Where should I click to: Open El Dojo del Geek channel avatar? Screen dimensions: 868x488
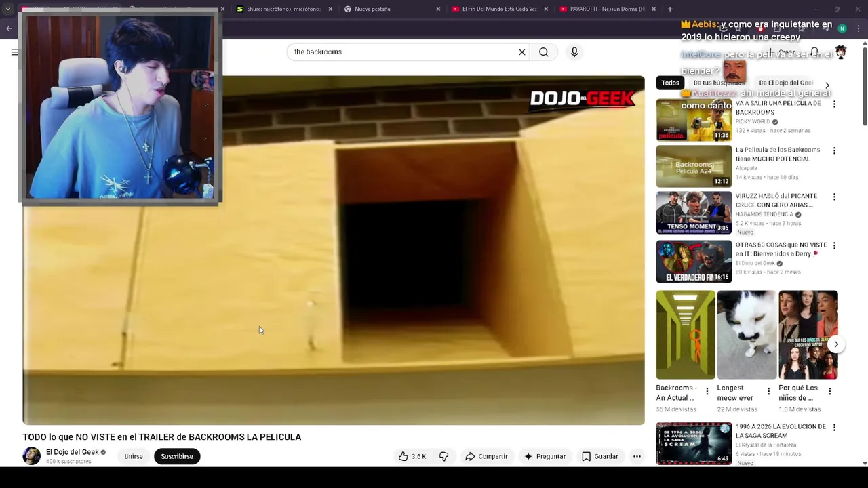tap(32, 456)
